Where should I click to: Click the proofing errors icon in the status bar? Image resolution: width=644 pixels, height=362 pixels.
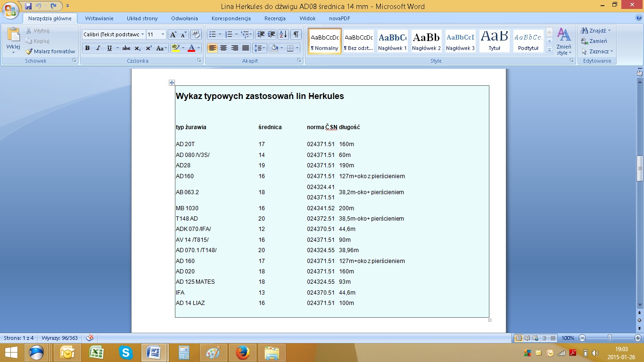pyautogui.click(x=90, y=338)
